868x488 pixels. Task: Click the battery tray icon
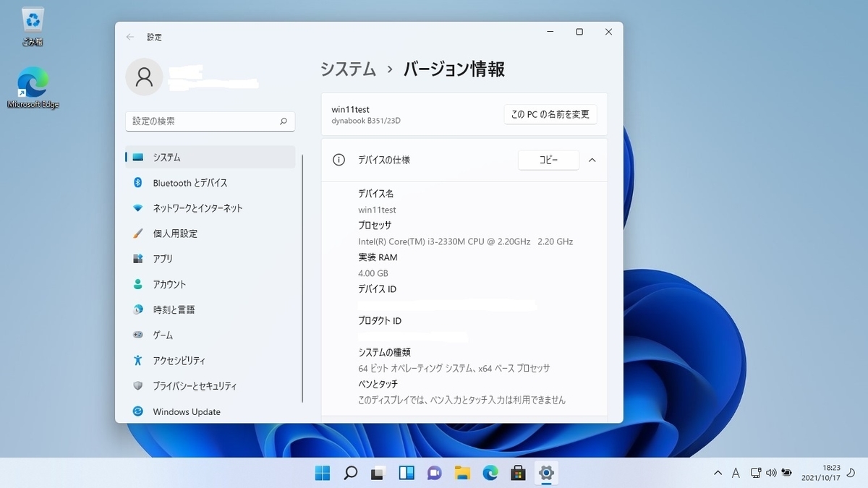coord(786,473)
